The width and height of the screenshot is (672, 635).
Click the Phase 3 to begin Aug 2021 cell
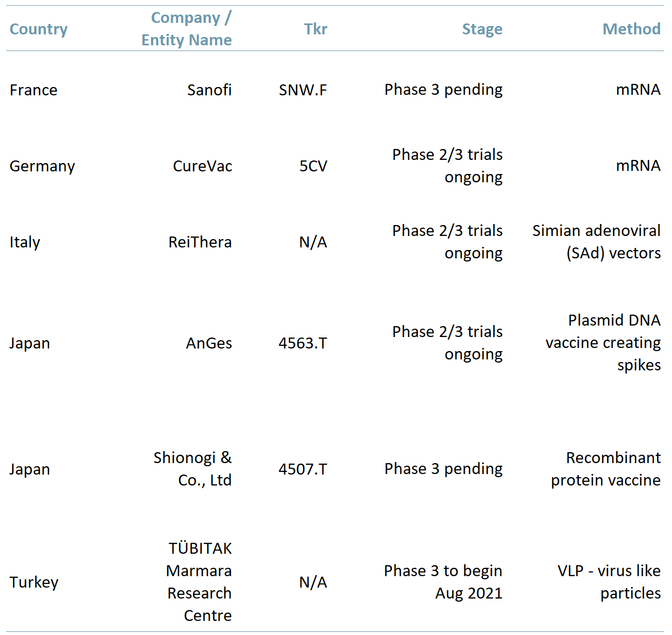click(x=443, y=582)
